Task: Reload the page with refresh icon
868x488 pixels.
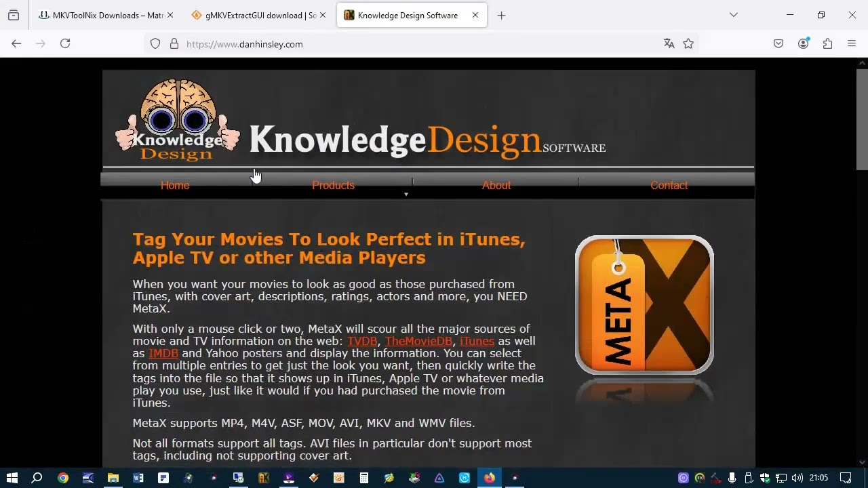Action: [65, 43]
